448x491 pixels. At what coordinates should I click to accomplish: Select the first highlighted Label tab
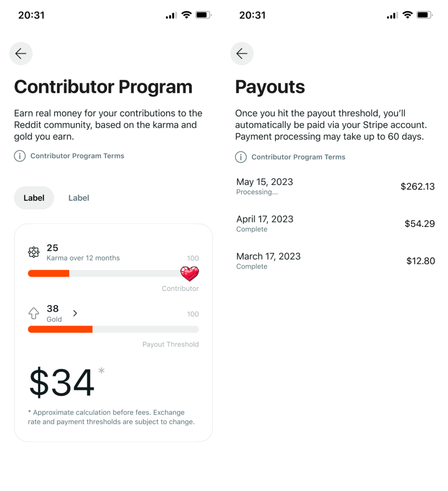coord(34,198)
